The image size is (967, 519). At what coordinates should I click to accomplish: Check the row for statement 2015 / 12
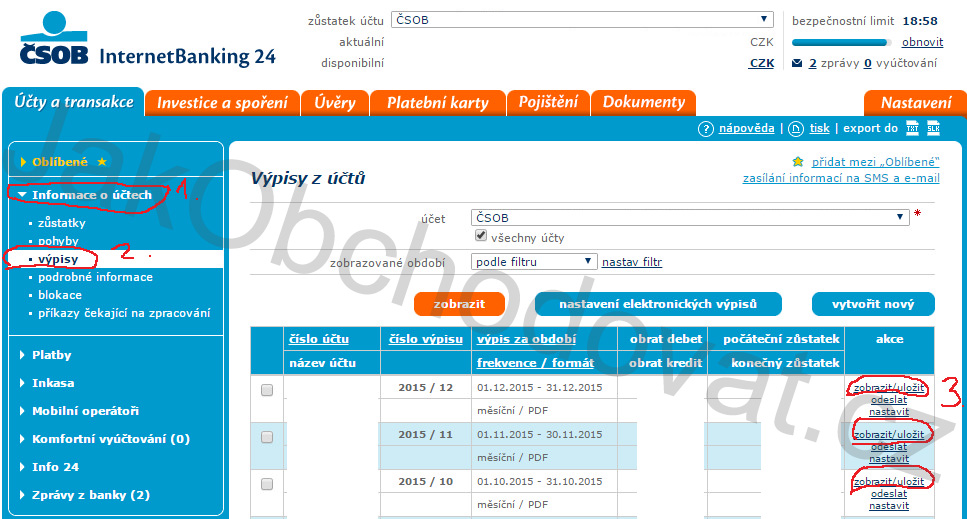tap(267, 390)
